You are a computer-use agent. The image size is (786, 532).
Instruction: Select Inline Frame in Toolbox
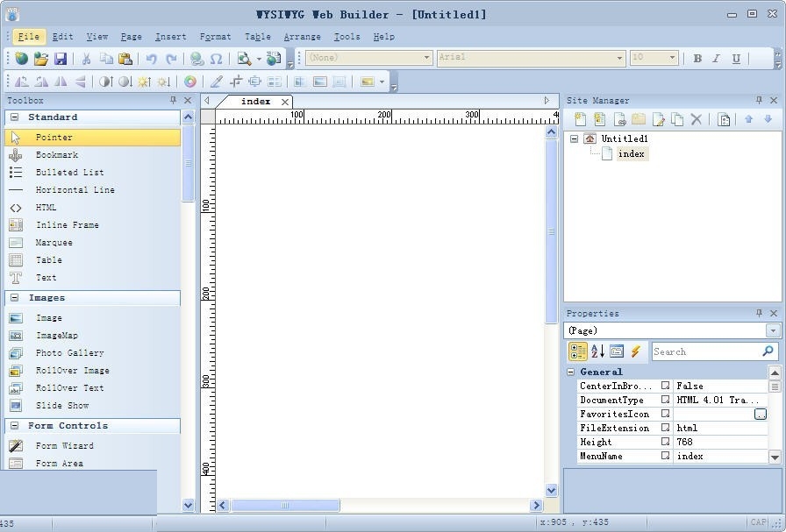coord(93,225)
